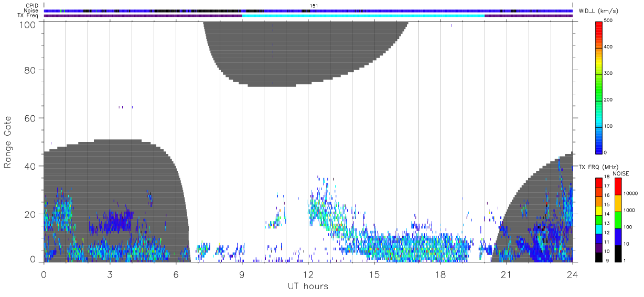Image resolution: width=644 pixels, height=297 pixels.
Task: Click the Noise row label
Action: (x=31, y=10)
